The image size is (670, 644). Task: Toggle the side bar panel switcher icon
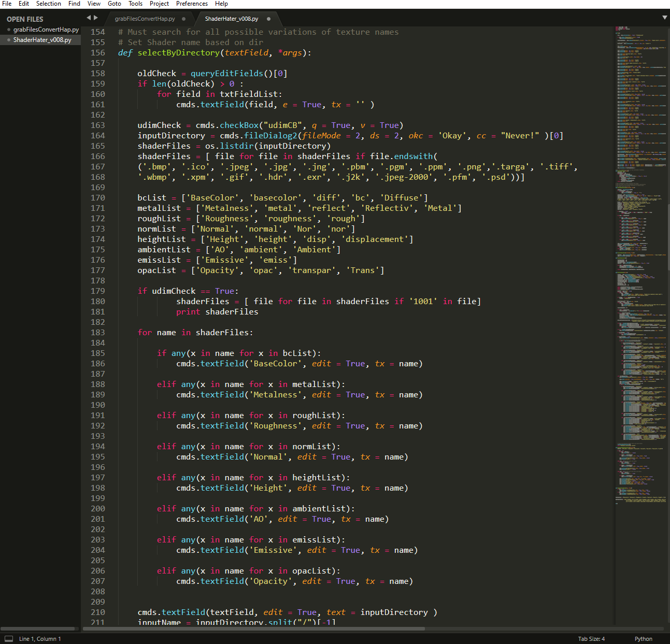(8, 639)
